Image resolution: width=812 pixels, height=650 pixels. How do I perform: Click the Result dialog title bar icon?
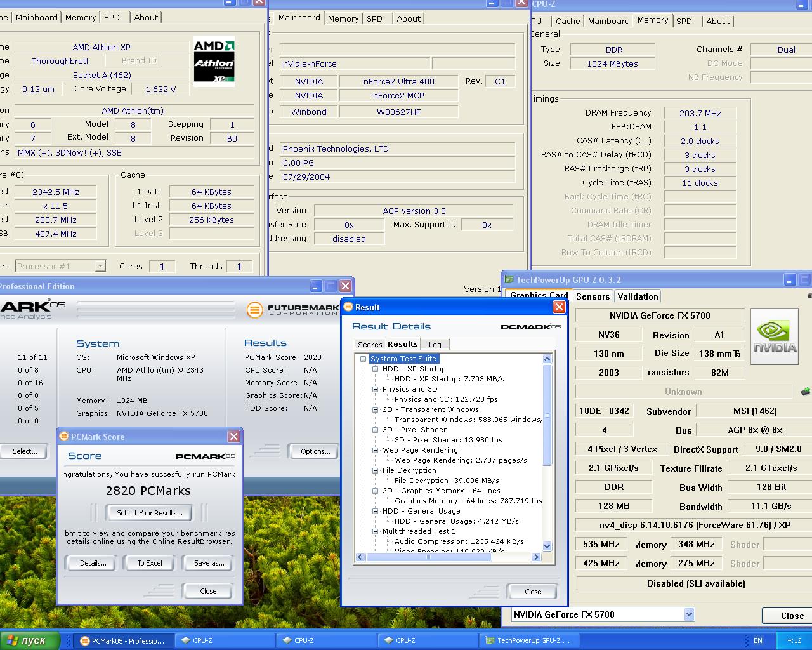tap(348, 307)
